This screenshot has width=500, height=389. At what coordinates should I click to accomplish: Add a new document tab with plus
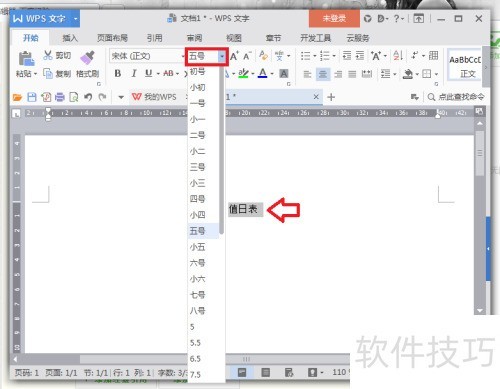coord(331,97)
